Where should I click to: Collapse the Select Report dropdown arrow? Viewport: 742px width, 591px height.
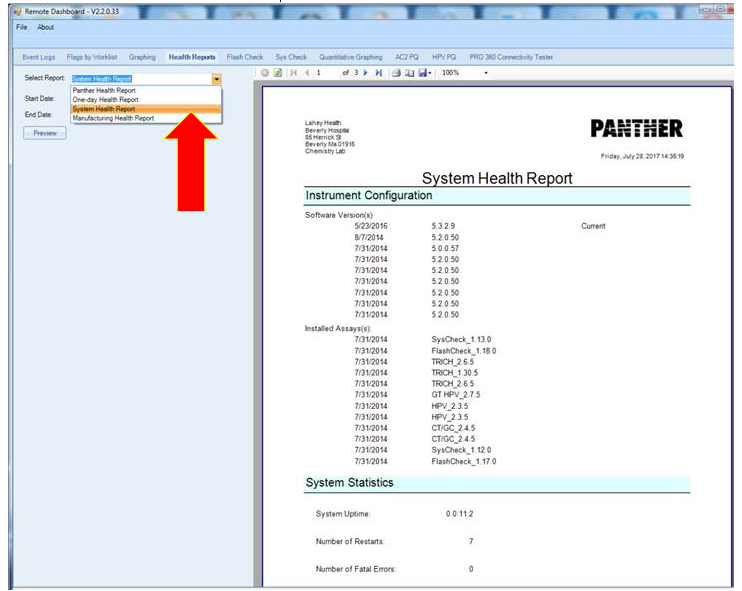tap(216, 78)
